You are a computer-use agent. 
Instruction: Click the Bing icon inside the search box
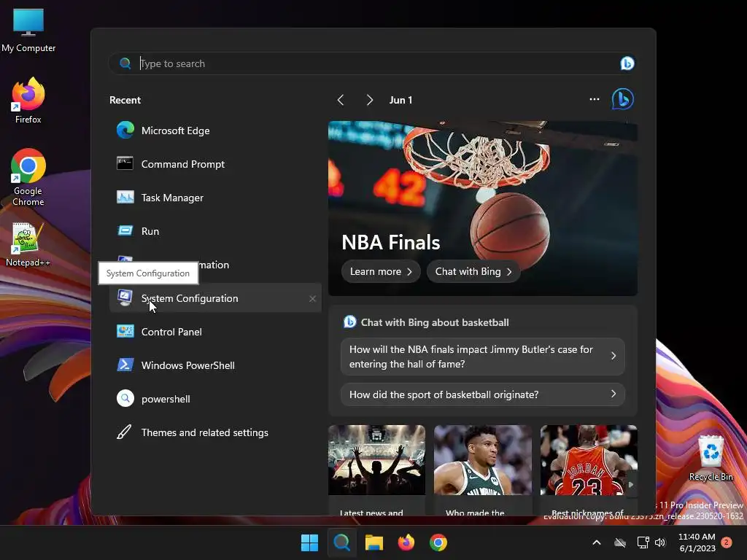pyautogui.click(x=627, y=63)
